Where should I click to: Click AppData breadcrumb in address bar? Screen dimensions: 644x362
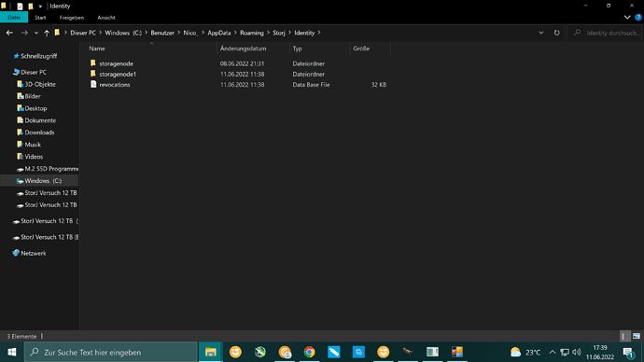click(x=219, y=33)
